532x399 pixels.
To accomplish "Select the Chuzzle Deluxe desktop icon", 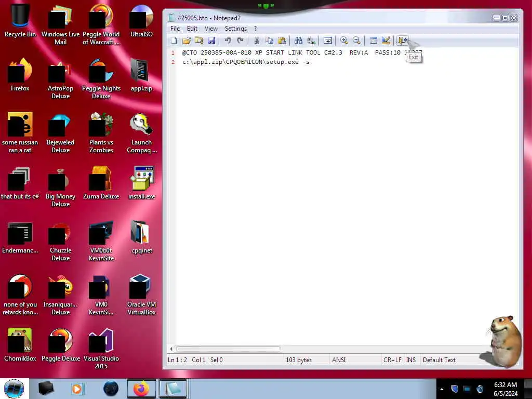I will coord(60,240).
